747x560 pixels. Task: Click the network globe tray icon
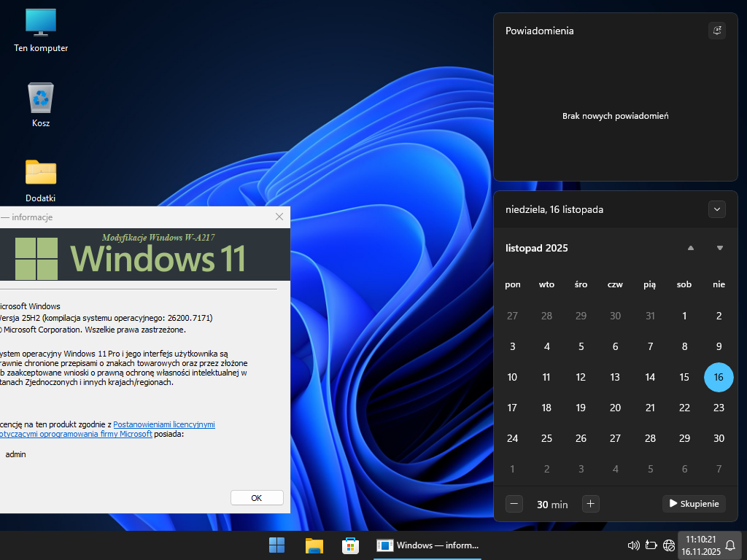[668, 545]
